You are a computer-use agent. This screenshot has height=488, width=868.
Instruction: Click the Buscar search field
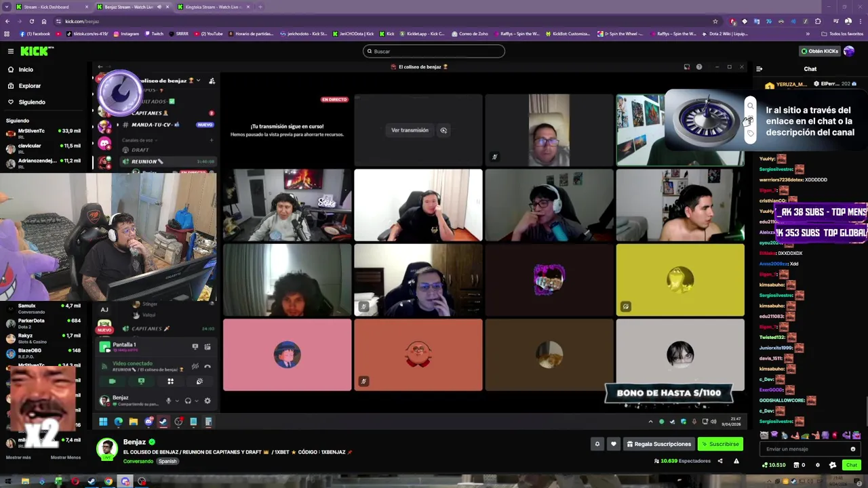pos(434,51)
